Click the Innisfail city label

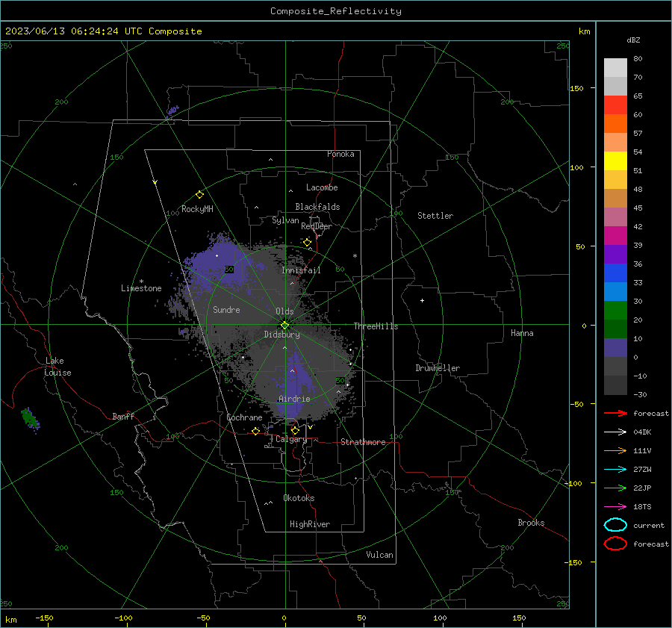point(301,270)
